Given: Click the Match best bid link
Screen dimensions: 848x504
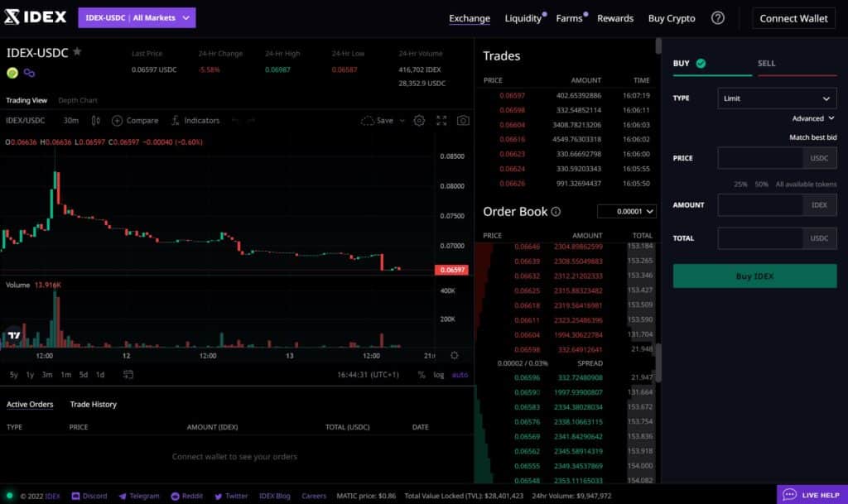Looking at the screenshot, I should tap(812, 137).
